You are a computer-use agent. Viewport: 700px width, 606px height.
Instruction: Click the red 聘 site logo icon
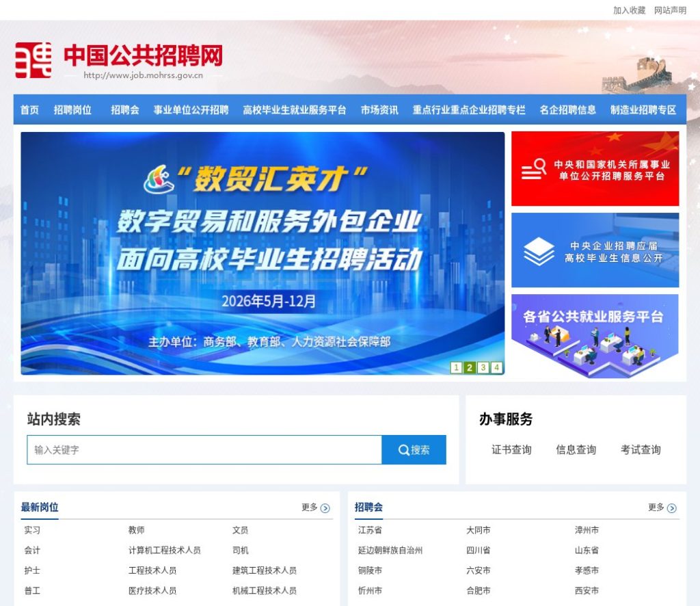click(x=33, y=60)
